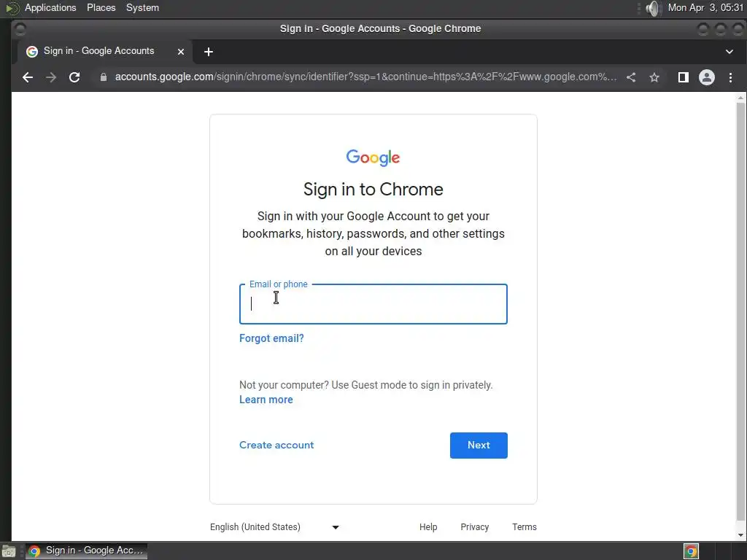Viewport: 747px width, 560px height.
Task: Select the Sign in - Google Accounts tab
Action: coord(105,52)
